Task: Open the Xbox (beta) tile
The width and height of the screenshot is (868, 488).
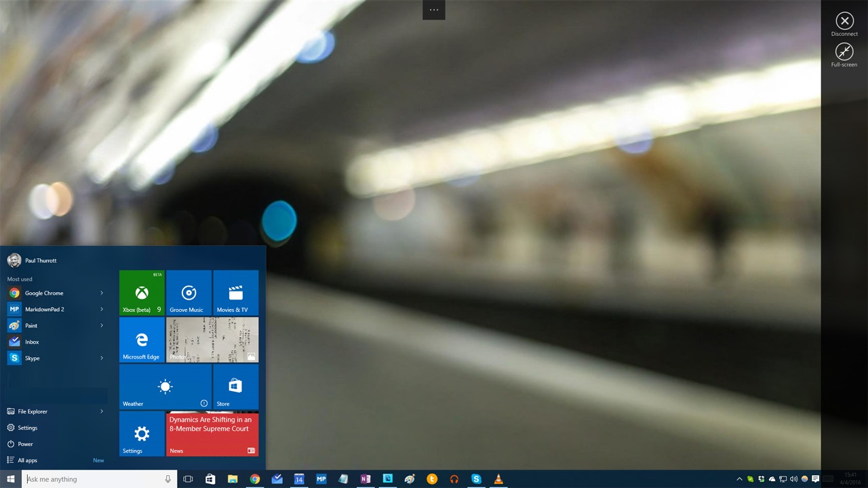Action: click(142, 293)
